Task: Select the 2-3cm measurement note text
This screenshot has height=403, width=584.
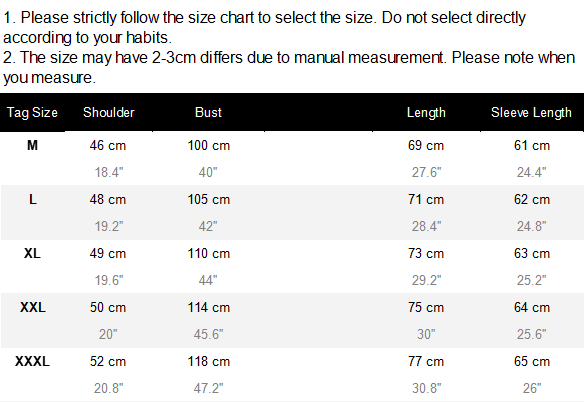Action: tap(289, 67)
